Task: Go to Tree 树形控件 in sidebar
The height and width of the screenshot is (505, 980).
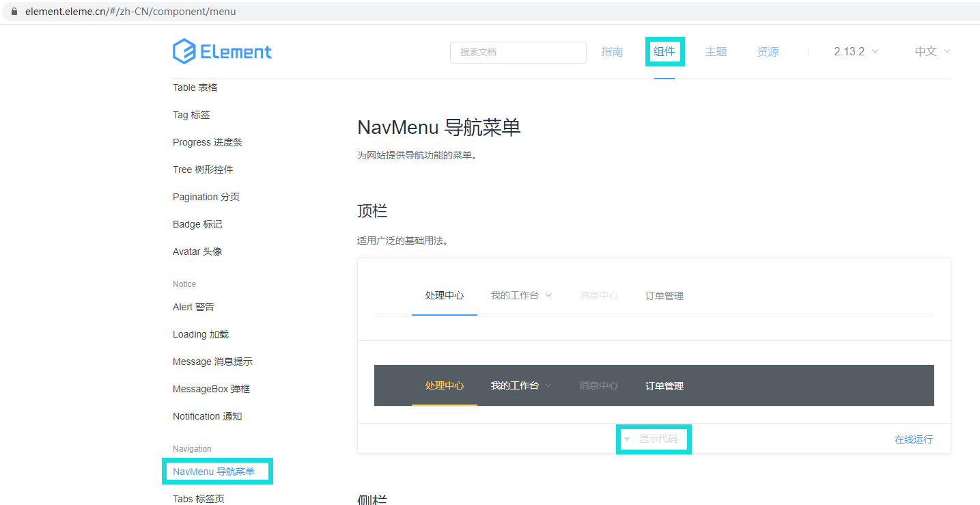Action: [x=203, y=169]
